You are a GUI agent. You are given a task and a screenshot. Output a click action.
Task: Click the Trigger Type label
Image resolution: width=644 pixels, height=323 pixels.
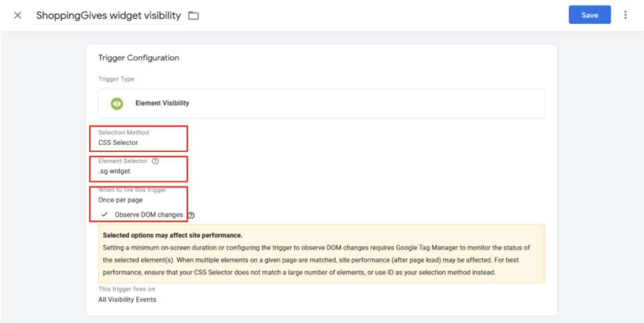click(116, 79)
